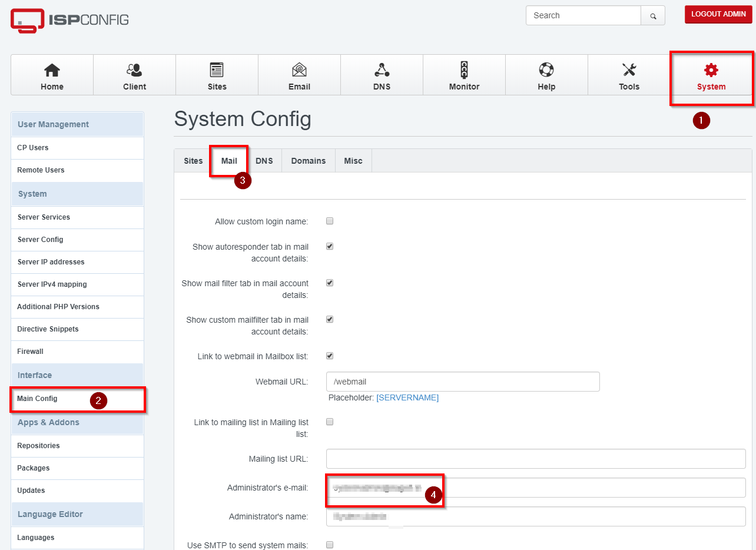Open the Tools wrench icon
756x550 pixels.
[x=629, y=71]
